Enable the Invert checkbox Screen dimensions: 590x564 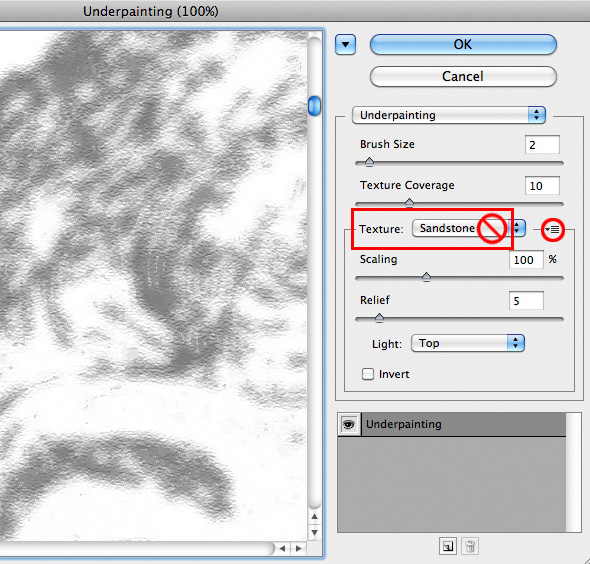(368, 374)
